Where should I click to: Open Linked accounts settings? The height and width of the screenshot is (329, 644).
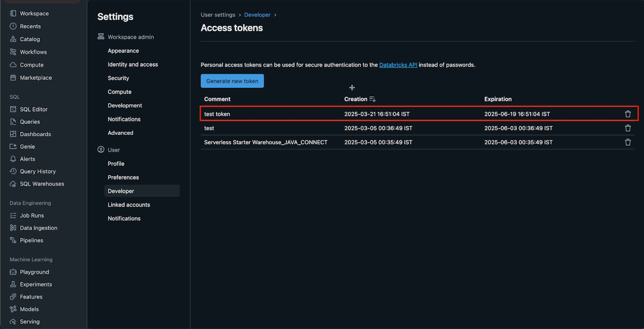(x=129, y=205)
